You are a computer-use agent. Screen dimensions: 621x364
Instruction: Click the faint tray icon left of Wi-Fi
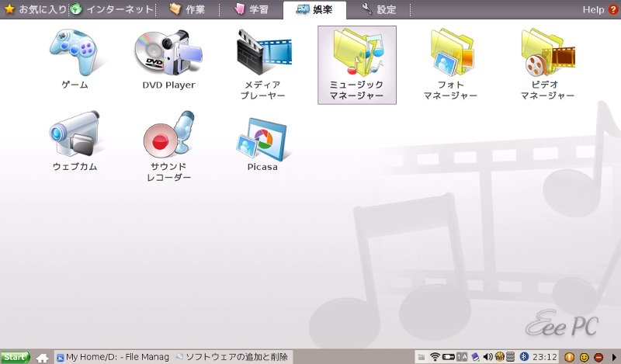[422, 357]
